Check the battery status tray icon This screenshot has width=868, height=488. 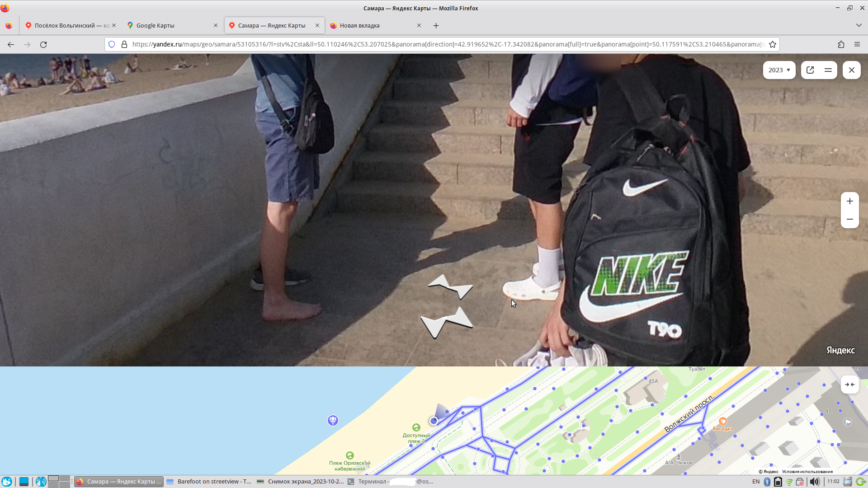778,482
